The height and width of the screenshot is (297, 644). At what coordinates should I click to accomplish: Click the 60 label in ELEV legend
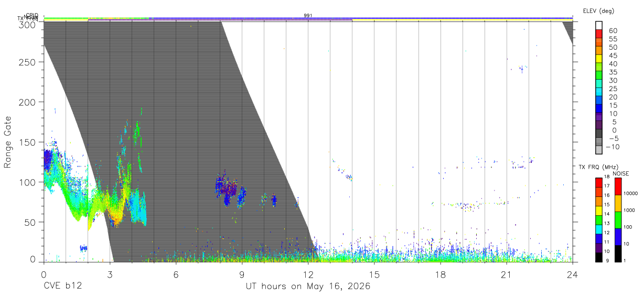click(613, 30)
